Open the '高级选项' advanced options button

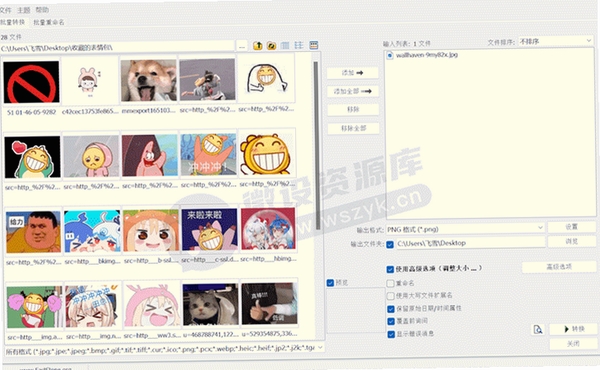coord(559,267)
